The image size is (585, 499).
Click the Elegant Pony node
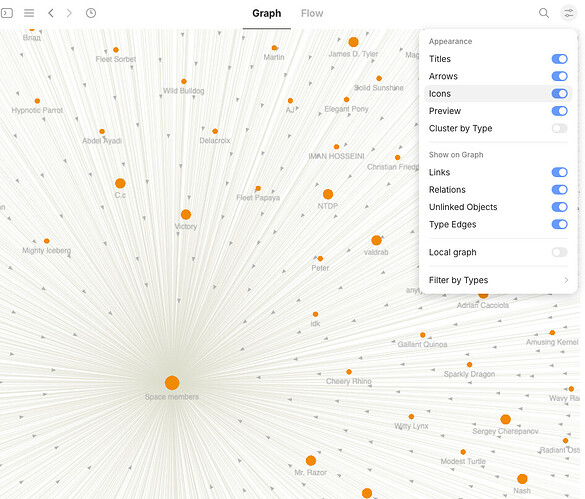click(347, 100)
